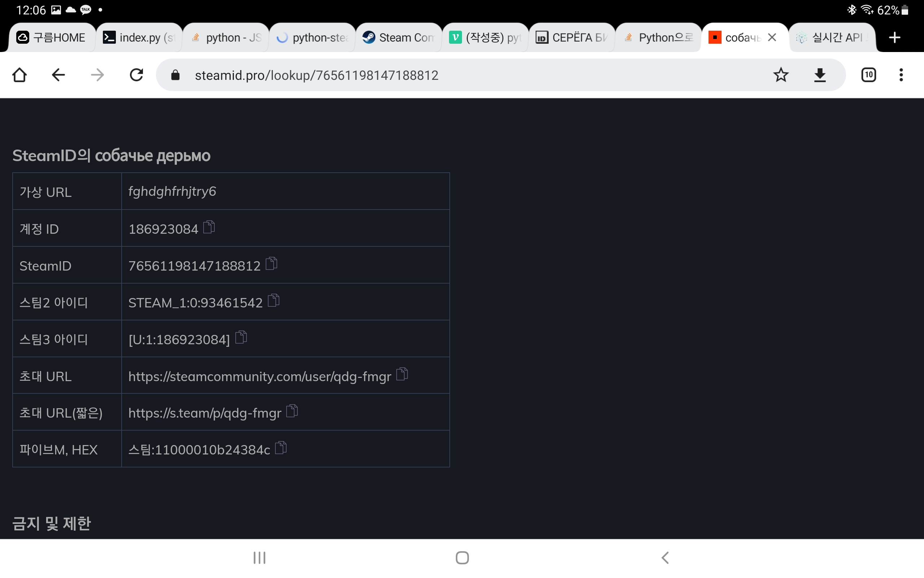Image resolution: width=924 pixels, height=578 pixels.
Task: Copy the short s.team invite URL
Action: point(292,411)
